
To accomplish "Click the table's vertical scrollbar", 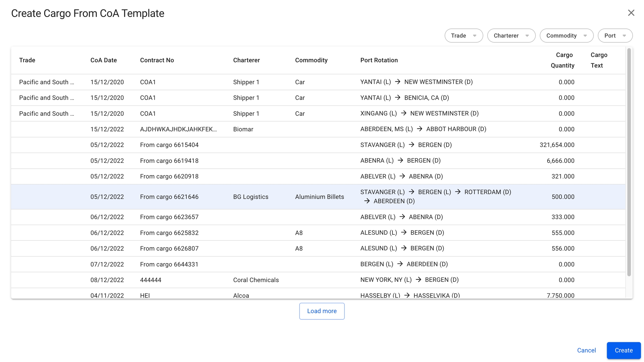I will (x=629, y=162).
